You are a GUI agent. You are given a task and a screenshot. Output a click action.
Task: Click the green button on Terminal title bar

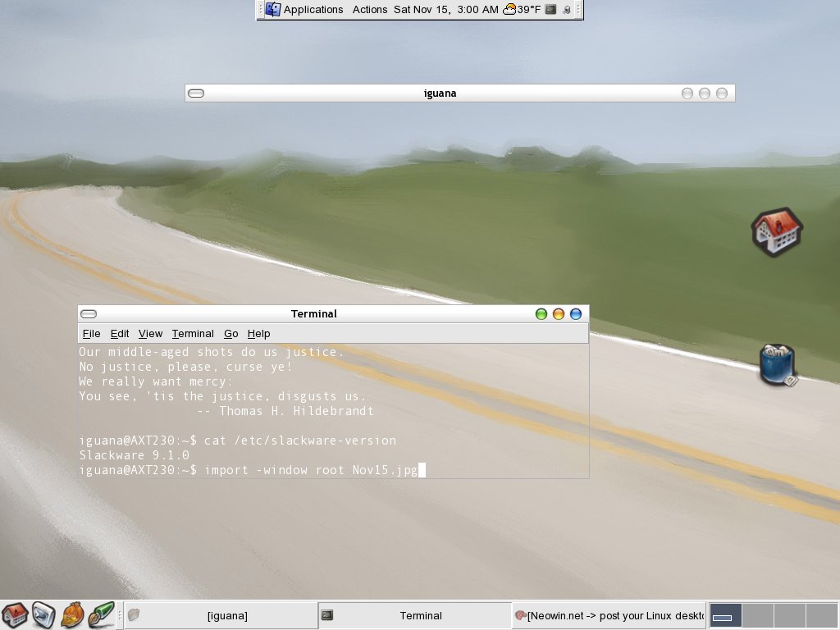[x=541, y=314]
